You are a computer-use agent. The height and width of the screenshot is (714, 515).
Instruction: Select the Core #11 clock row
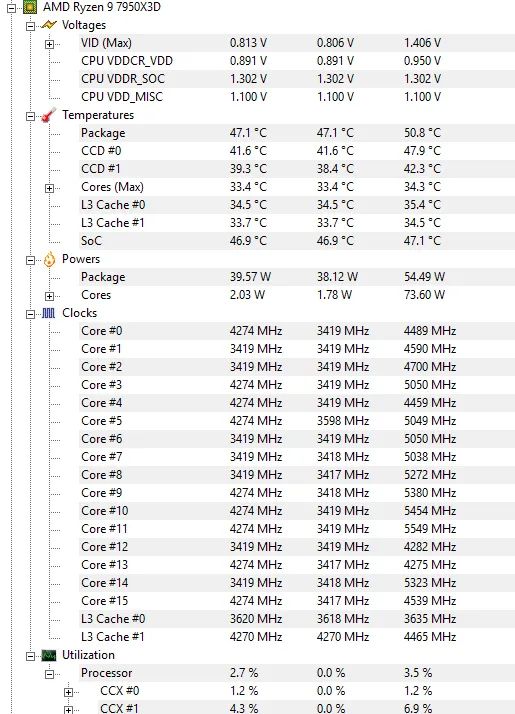[x=297, y=529]
